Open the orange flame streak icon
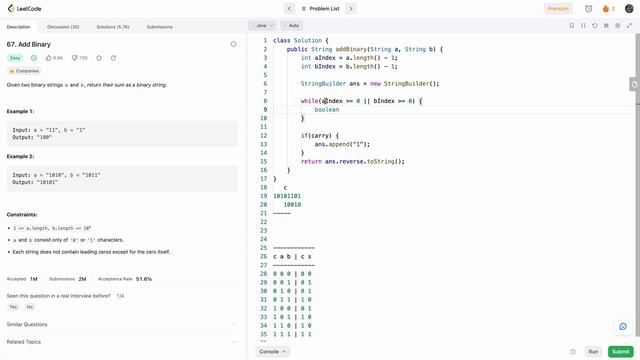Image resolution: width=640 pixels, height=360 pixels. (606, 9)
